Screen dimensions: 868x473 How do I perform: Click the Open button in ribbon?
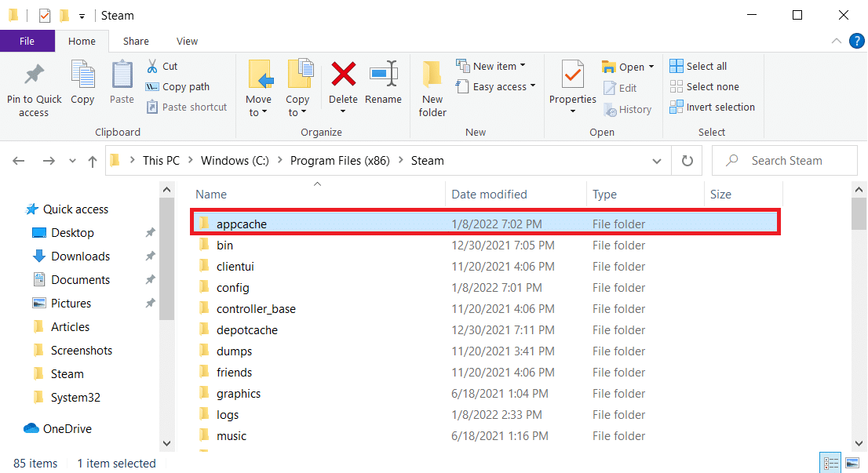pos(623,67)
